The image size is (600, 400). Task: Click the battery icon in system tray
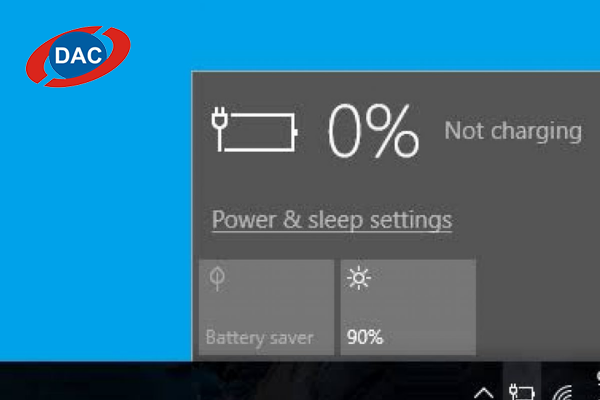click(522, 391)
